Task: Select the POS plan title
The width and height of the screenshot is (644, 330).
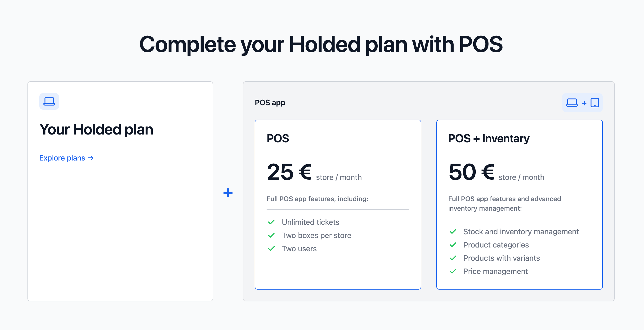Action: pos(278,138)
